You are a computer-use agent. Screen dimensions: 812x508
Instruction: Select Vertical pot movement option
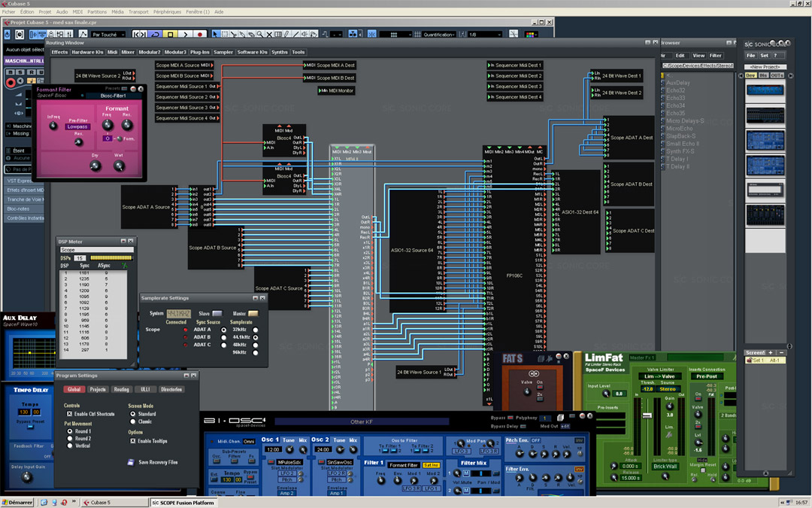pos(69,446)
